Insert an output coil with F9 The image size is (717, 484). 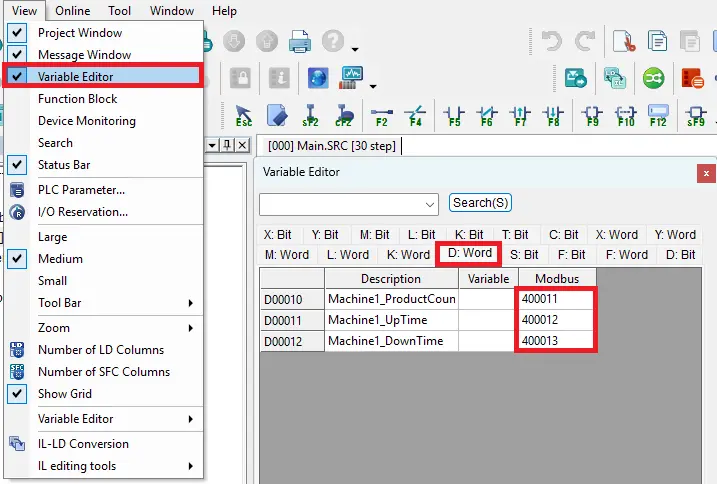click(592, 115)
